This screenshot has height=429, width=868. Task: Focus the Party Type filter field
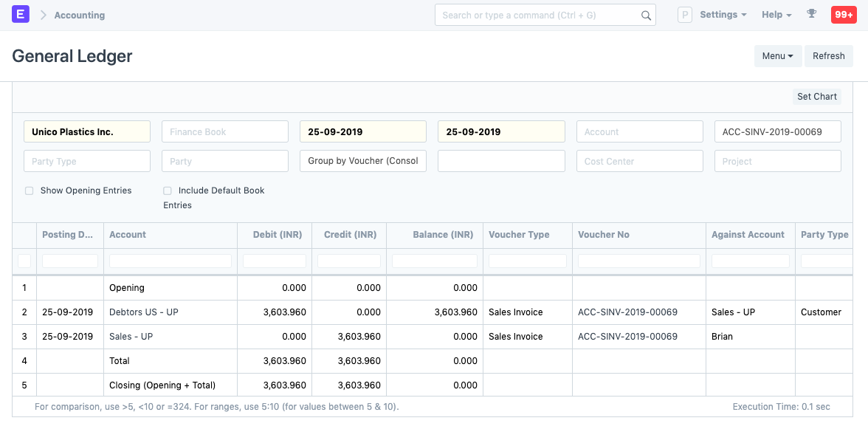point(87,161)
